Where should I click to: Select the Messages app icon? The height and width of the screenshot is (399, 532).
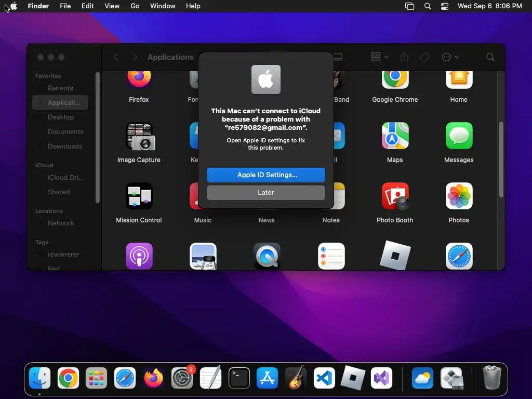(459, 136)
